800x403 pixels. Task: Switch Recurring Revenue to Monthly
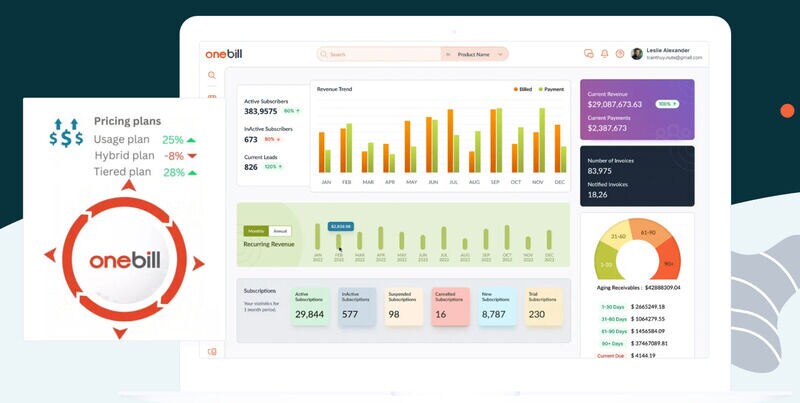[x=256, y=231]
